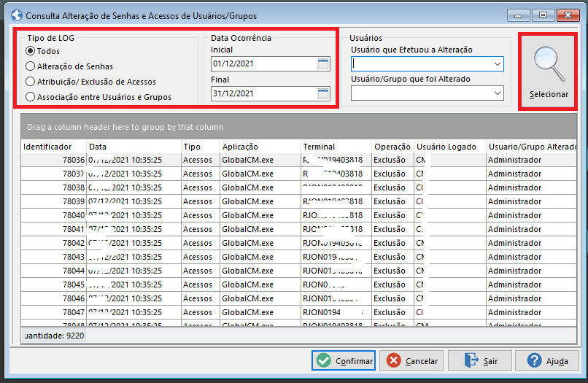This screenshot has width=588, height=383.
Task: Sort by Tipo column header
Action: 201,147
